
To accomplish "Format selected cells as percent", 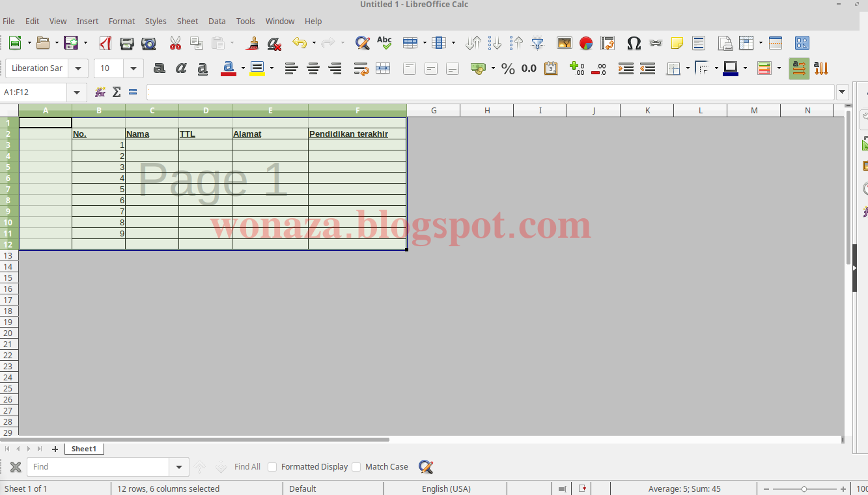I will (x=508, y=68).
